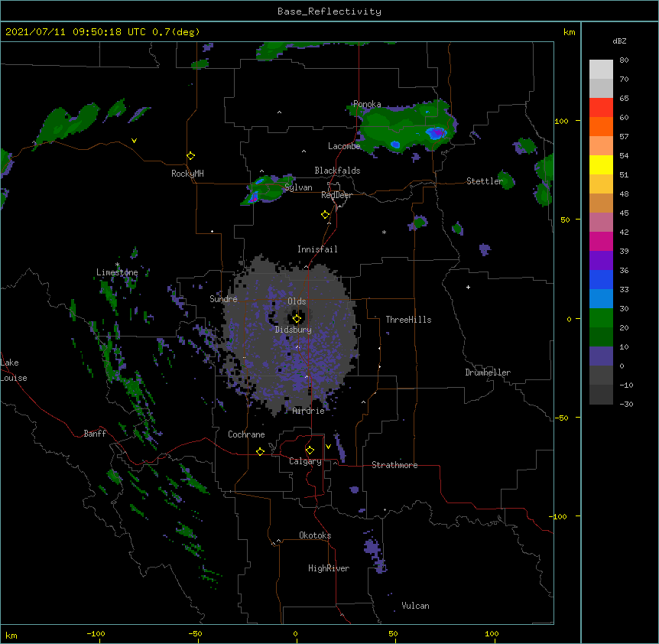This screenshot has width=659, height=644.
Task: Click the 50 tick label on the right axis
Action: [x=565, y=220]
